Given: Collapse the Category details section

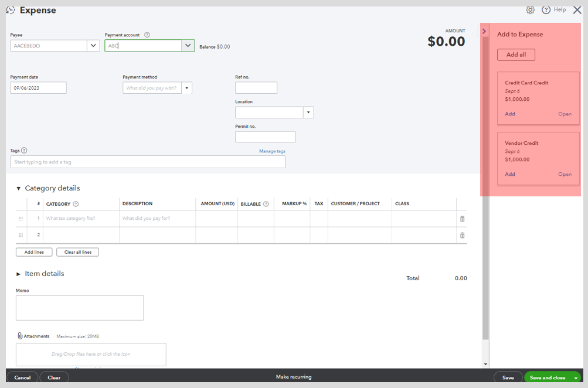Looking at the screenshot, I should (x=20, y=189).
